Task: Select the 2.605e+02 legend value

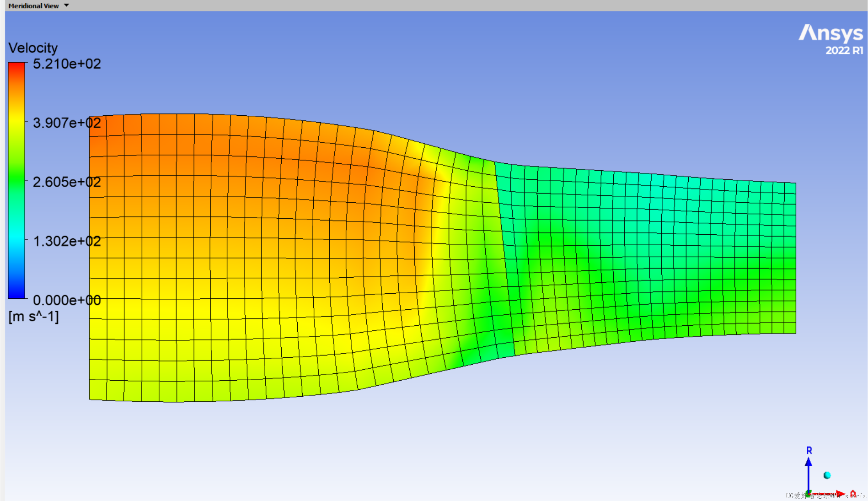Action: (x=67, y=182)
